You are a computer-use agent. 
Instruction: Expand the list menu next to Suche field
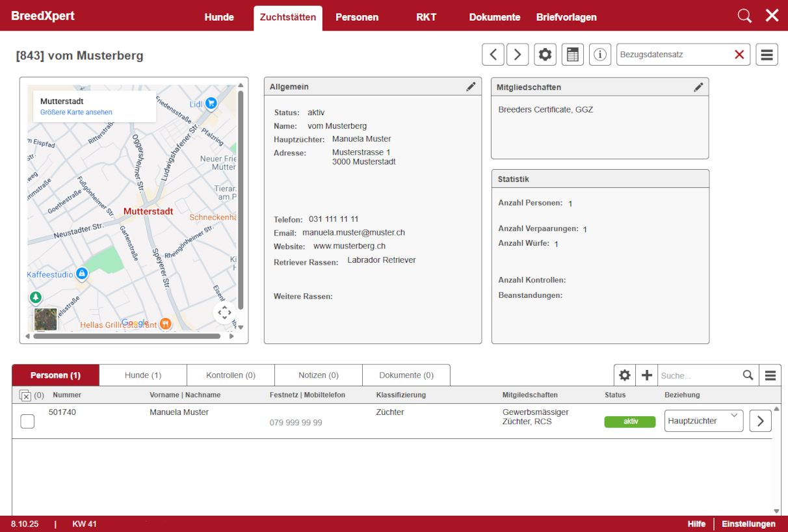coord(770,375)
